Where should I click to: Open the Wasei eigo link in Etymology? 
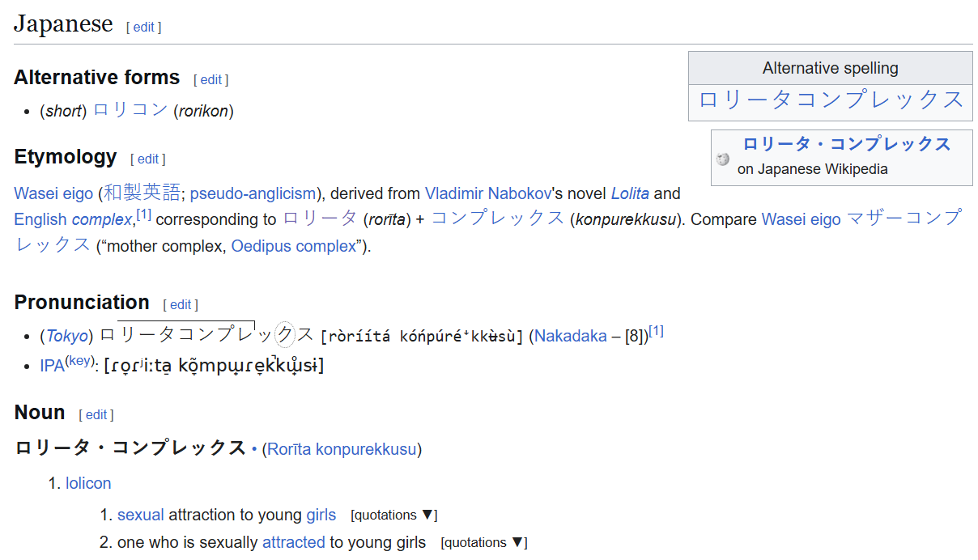point(53,193)
